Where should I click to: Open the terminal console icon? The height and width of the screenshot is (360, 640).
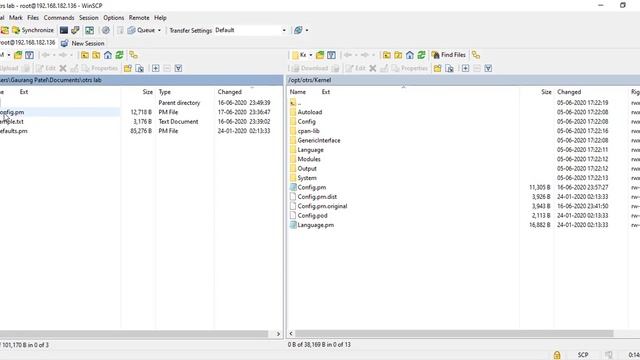click(64, 30)
